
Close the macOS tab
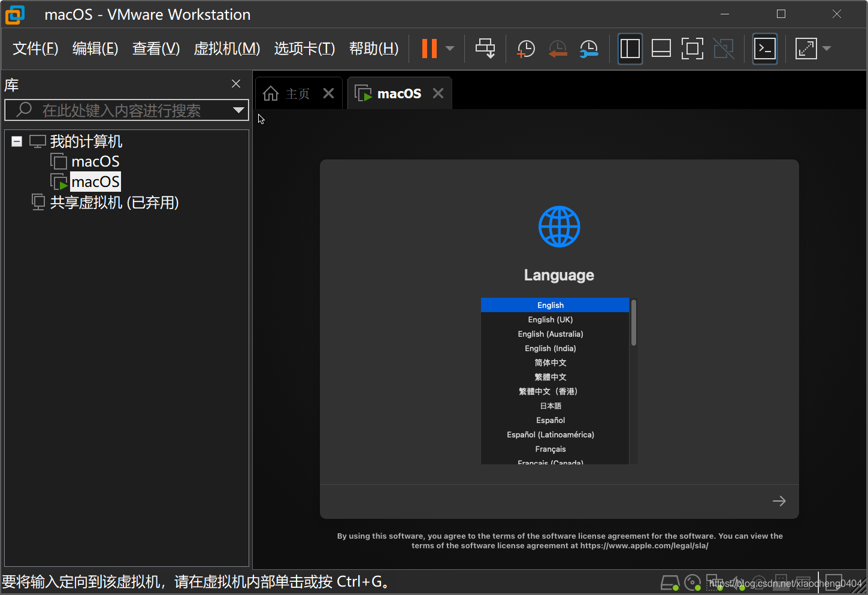[x=438, y=93]
